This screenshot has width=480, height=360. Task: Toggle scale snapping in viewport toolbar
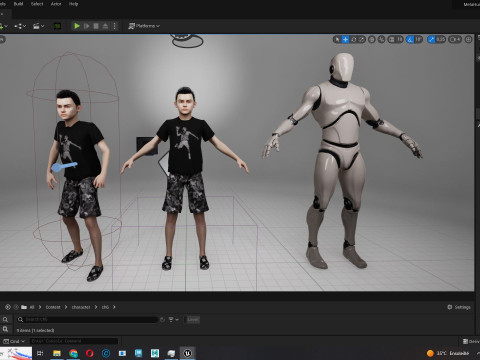pos(431,39)
